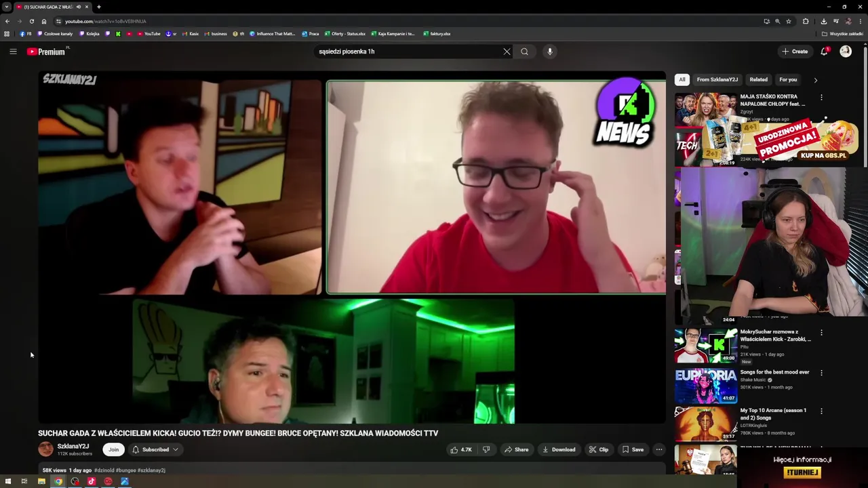This screenshot has width=868, height=488.
Task: Open faktury.xlsx bookmark
Action: [x=437, y=33]
